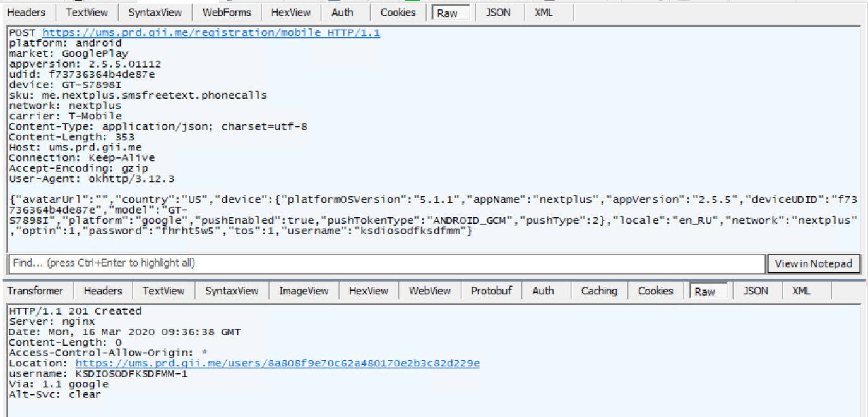Switch to the request WebForms tab
The width and height of the screenshot is (868, 417).
(227, 13)
